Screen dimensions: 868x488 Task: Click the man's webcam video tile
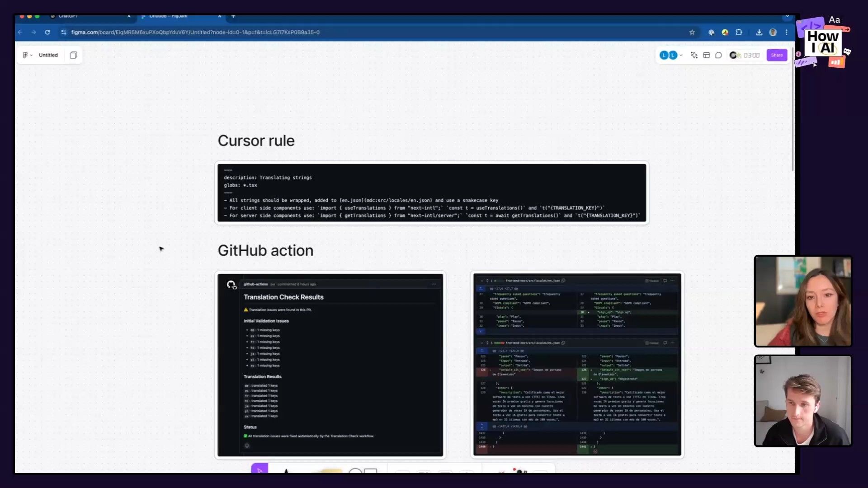click(x=803, y=401)
